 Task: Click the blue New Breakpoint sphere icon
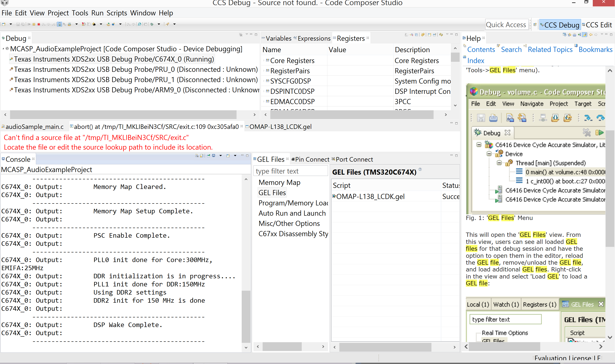[113, 24]
